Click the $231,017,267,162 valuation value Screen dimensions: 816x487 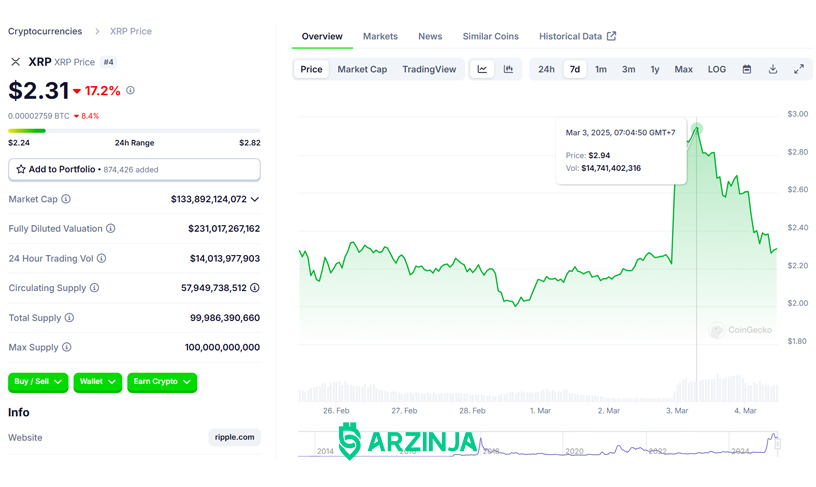224,228
